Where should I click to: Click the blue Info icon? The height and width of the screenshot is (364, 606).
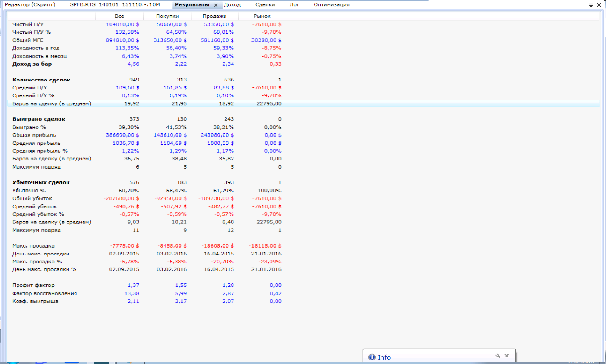pyautogui.click(x=372, y=357)
